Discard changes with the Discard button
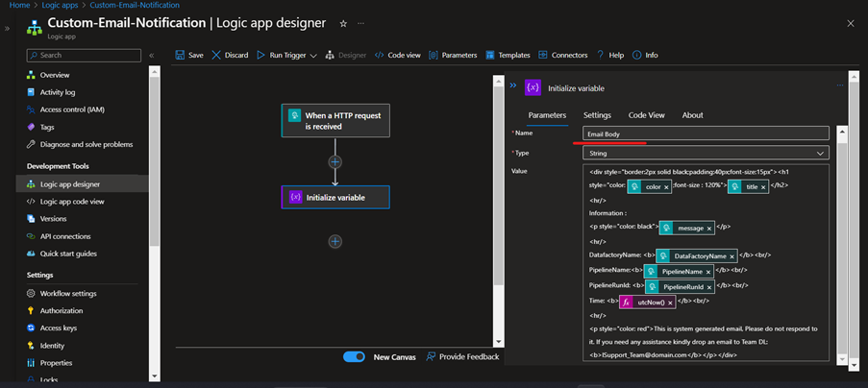The image size is (868, 388). [x=230, y=56]
